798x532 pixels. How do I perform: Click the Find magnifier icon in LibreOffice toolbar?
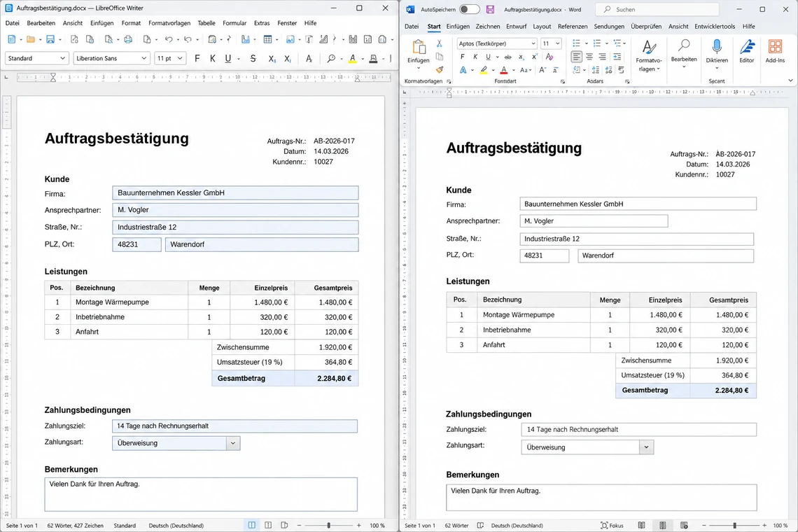[x=331, y=59]
